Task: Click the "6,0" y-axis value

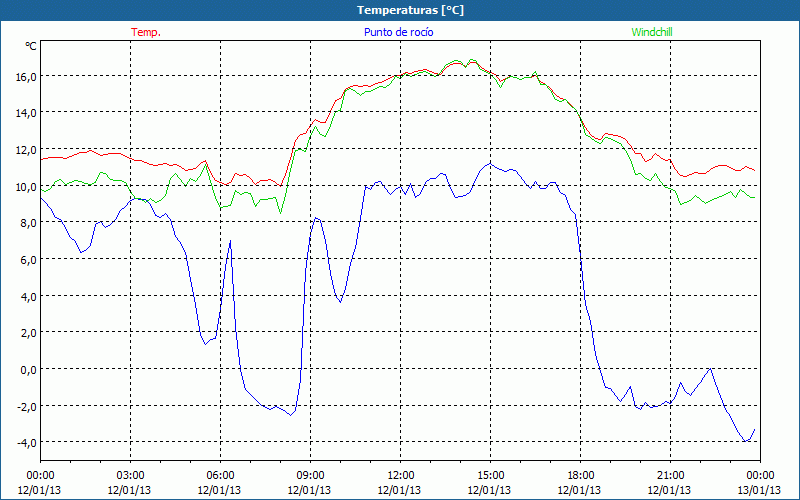Action: 28,259
